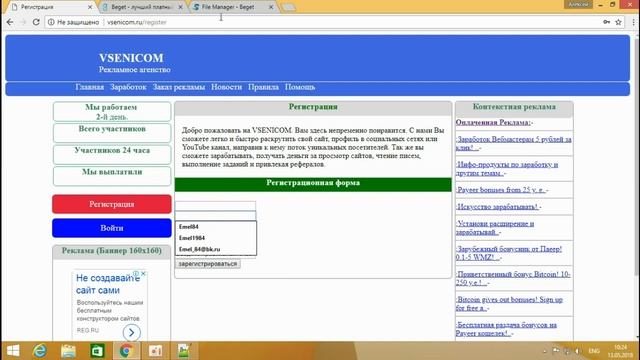The image size is (640, 360).
Task: Open Зарубежный бонусник от Паеер link
Action: 509,253
